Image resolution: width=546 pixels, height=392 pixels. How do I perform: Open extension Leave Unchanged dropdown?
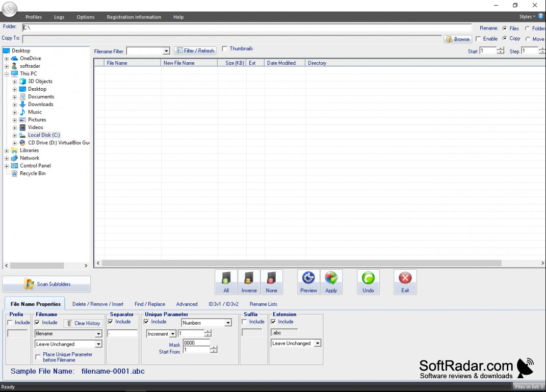point(318,343)
